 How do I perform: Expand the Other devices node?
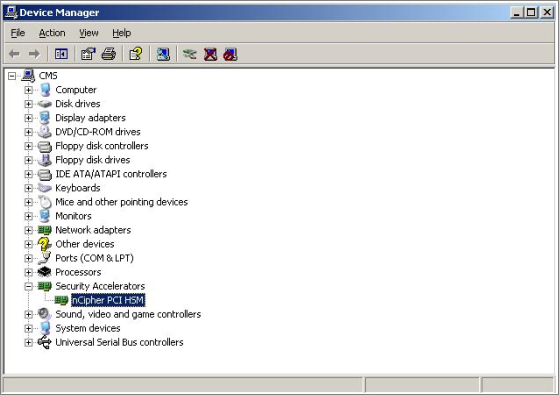tap(29, 244)
